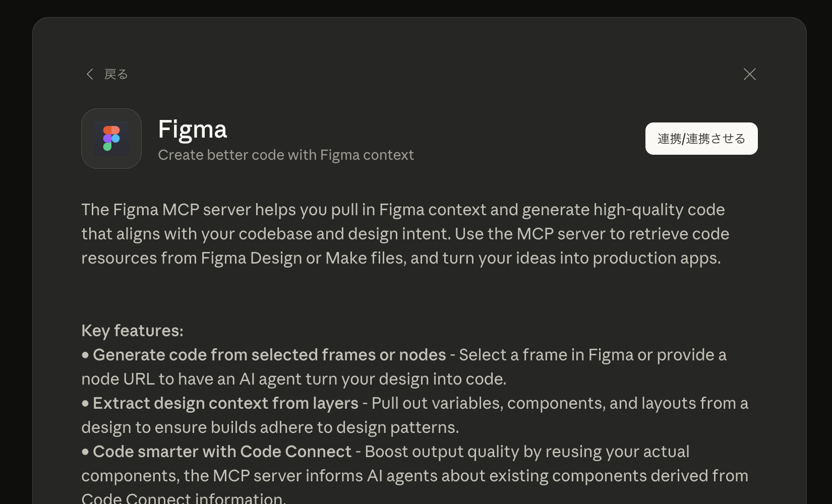Click the 'Key features:' heading
The image size is (832, 504).
tap(132, 331)
